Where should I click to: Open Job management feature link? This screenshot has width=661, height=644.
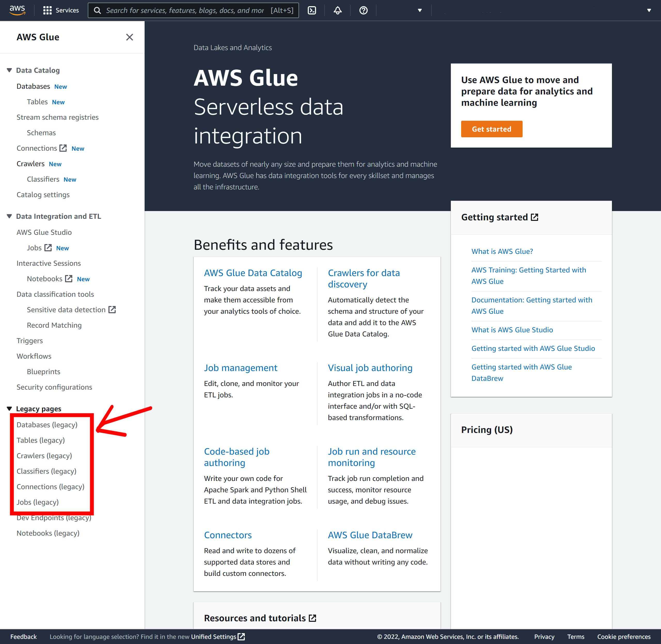coord(241,368)
